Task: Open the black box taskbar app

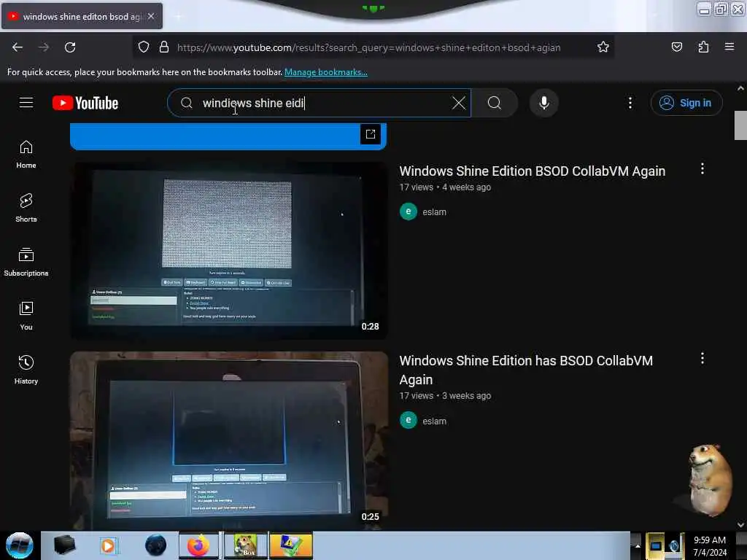Action: [64, 545]
